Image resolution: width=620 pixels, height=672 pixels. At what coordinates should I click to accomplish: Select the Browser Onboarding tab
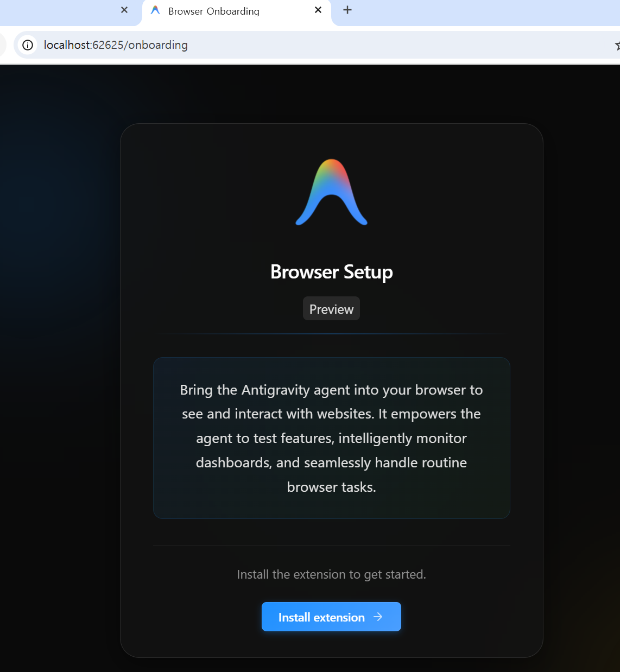pos(237,11)
